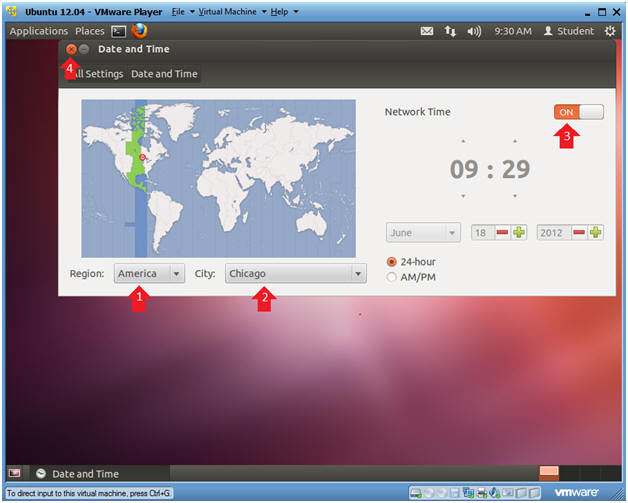The width and height of the screenshot is (628, 503).
Task: Click the Network Time label
Action: [417, 112]
